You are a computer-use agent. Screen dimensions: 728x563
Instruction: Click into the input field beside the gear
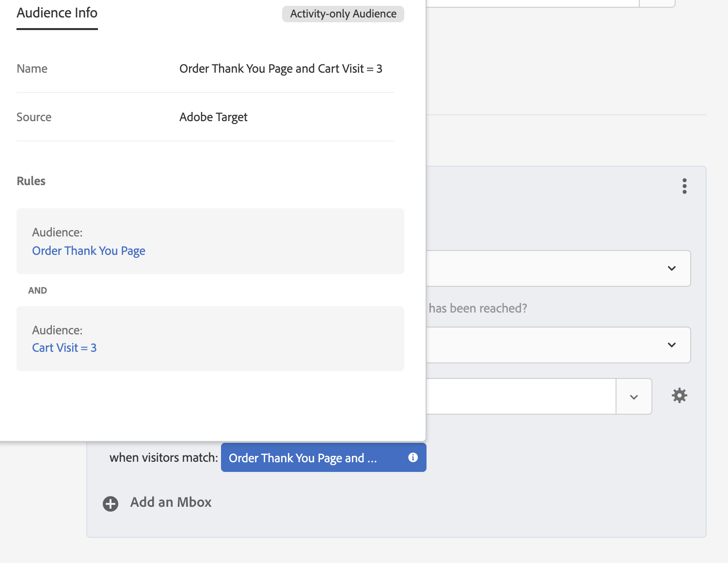pos(521,397)
